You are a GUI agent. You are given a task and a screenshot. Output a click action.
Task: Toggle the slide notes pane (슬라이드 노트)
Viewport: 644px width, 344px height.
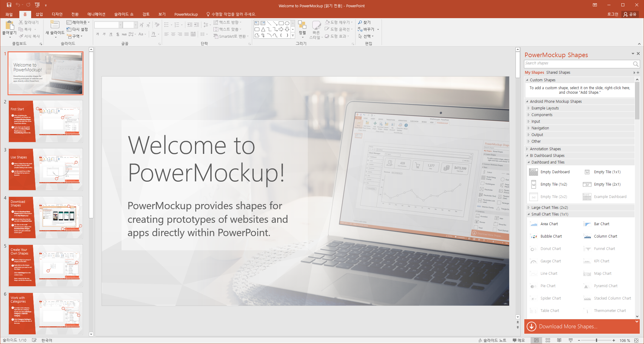pyautogui.click(x=492, y=340)
